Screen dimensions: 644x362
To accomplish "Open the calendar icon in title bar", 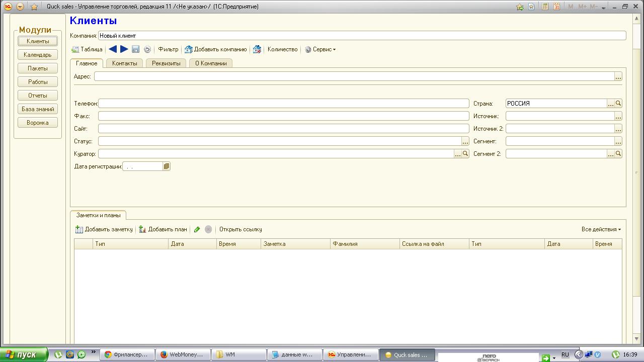I will pyautogui.click(x=556, y=7).
